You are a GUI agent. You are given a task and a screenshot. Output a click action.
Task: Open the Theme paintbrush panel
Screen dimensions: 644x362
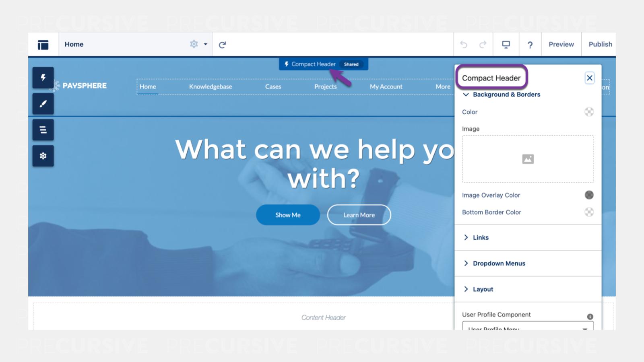[x=43, y=104]
